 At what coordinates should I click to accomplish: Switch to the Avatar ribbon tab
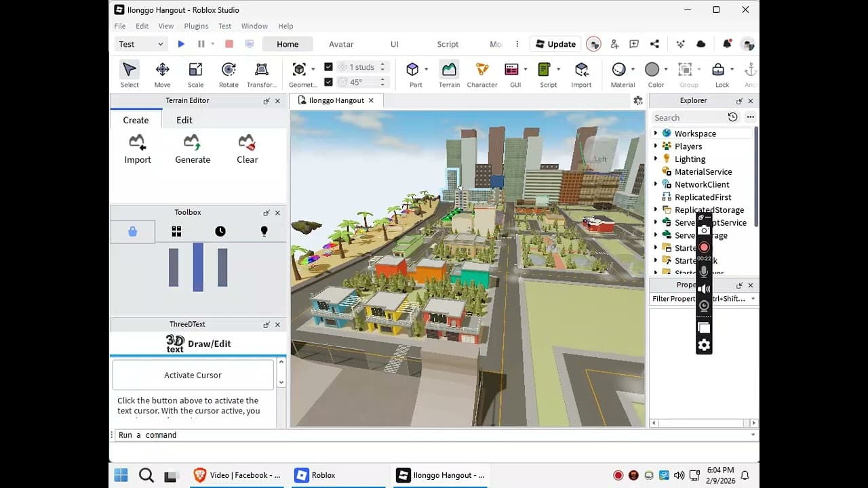coord(341,44)
